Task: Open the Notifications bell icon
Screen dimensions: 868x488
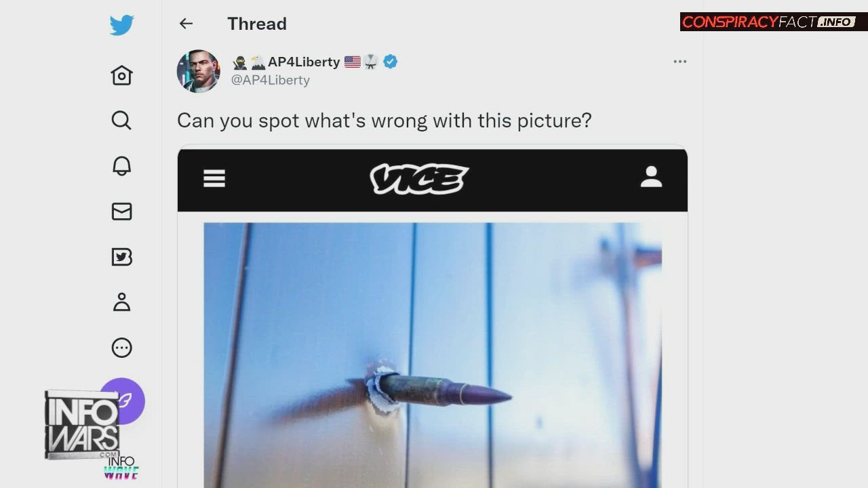Action: tap(121, 166)
